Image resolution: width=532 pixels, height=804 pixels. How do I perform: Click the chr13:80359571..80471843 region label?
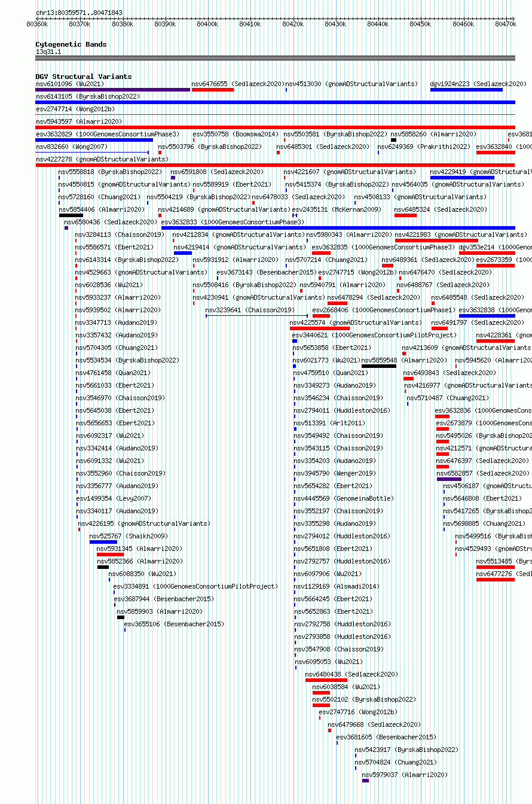tap(80, 13)
